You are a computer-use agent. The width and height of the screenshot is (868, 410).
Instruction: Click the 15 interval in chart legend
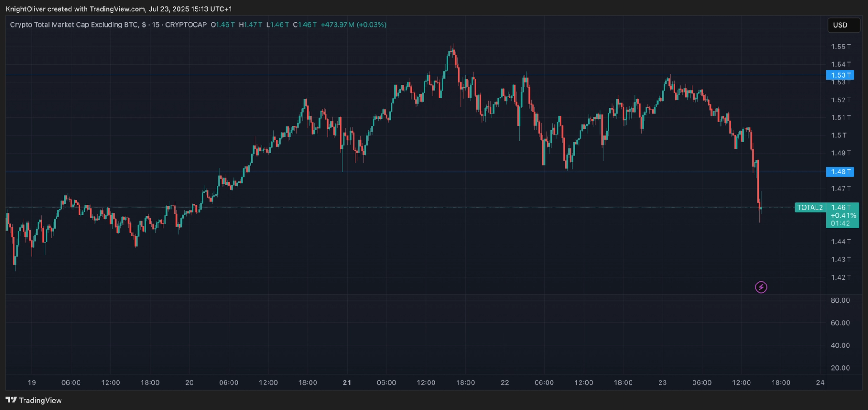coord(156,25)
